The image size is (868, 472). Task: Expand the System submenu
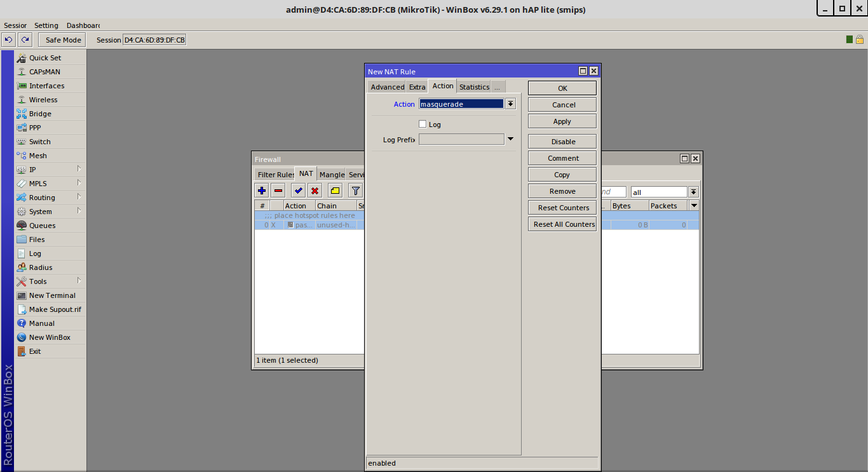51,212
